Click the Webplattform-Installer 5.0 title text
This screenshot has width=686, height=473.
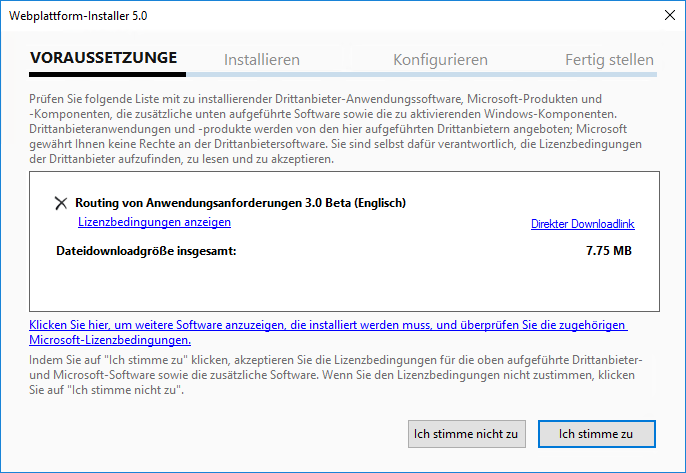tap(78, 16)
